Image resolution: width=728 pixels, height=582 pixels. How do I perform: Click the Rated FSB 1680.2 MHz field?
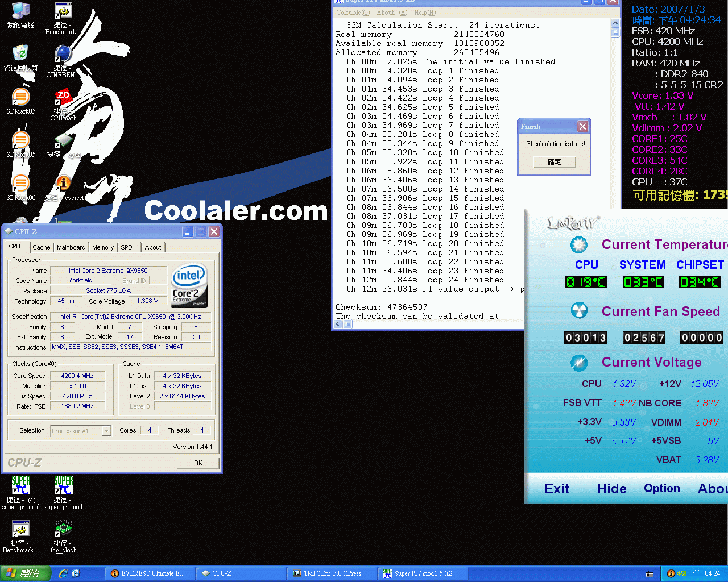(x=77, y=406)
